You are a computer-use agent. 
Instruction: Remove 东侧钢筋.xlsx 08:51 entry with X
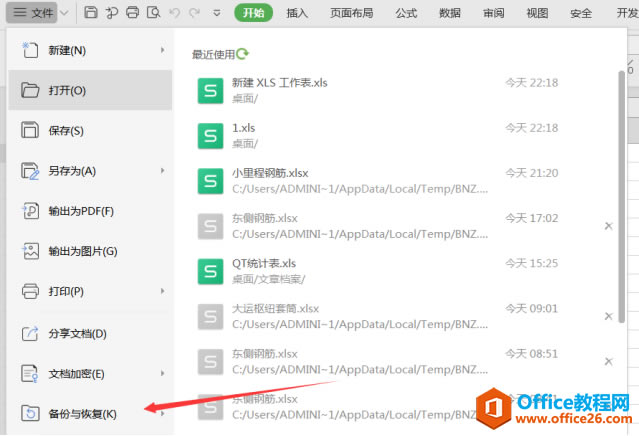pyautogui.click(x=608, y=361)
